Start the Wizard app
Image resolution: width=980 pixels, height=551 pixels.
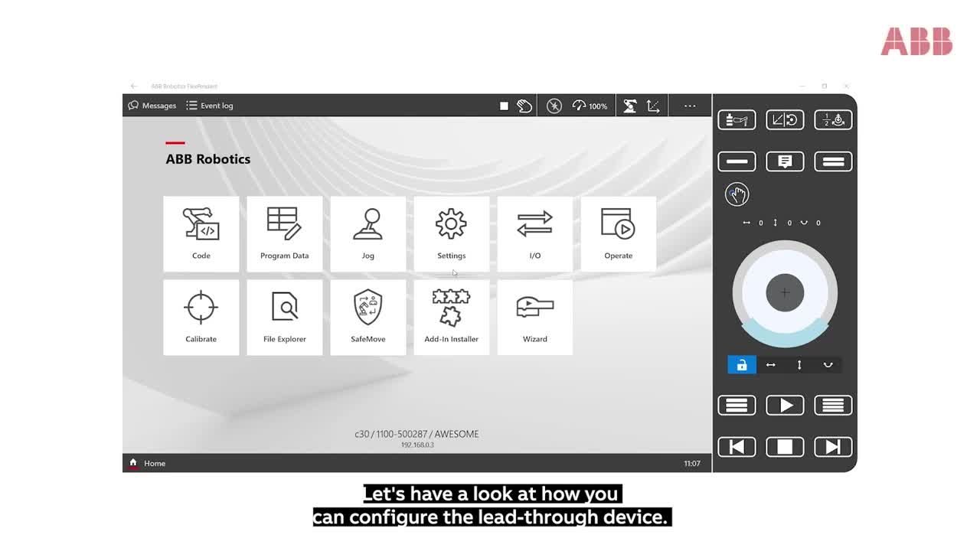click(x=535, y=318)
